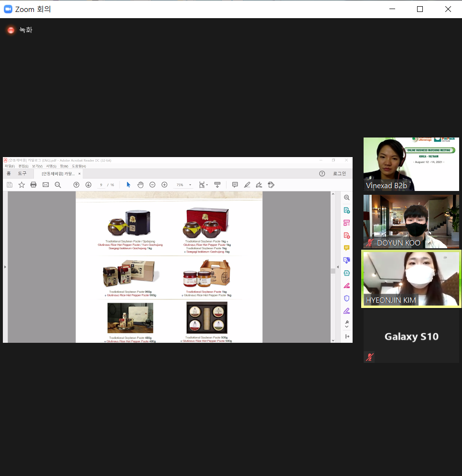Image resolution: width=462 pixels, height=476 pixels.
Task: Click the 로그인 sign-in button
Action: point(339,174)
